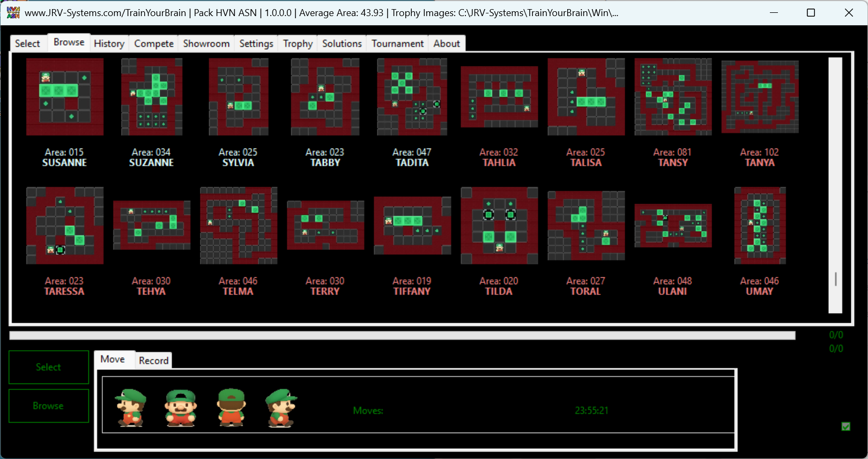Pick the TARESSA level thumbnail
This screenshot has width=868, height=459.
[x=65, y=225]
